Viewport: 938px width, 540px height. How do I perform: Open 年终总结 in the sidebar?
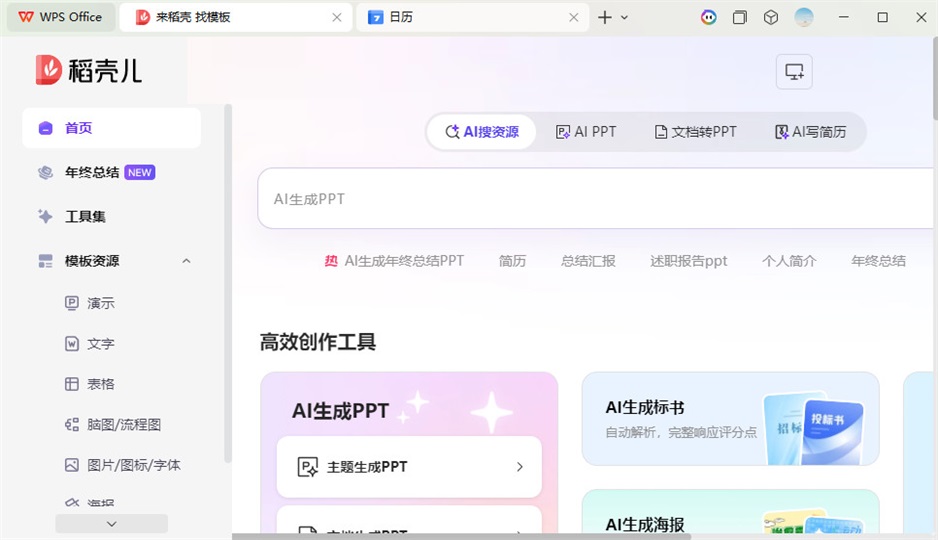(x=92, y=172)
